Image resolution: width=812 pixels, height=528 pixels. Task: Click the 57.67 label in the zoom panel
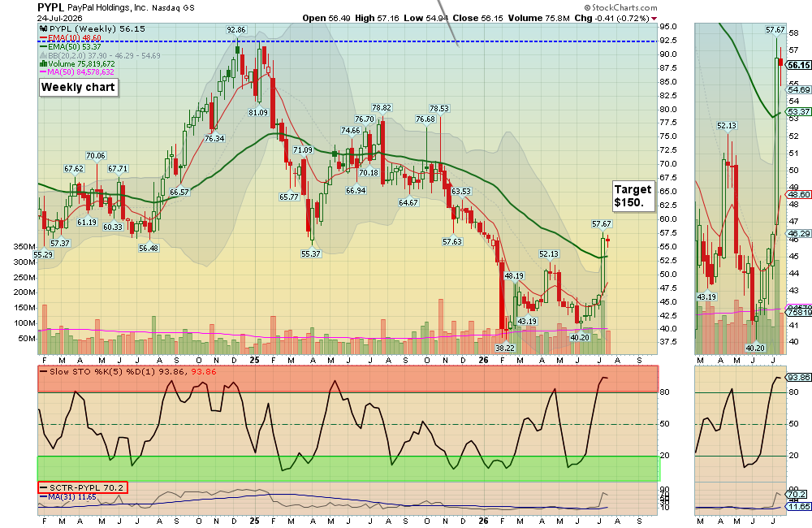[775, 30]
